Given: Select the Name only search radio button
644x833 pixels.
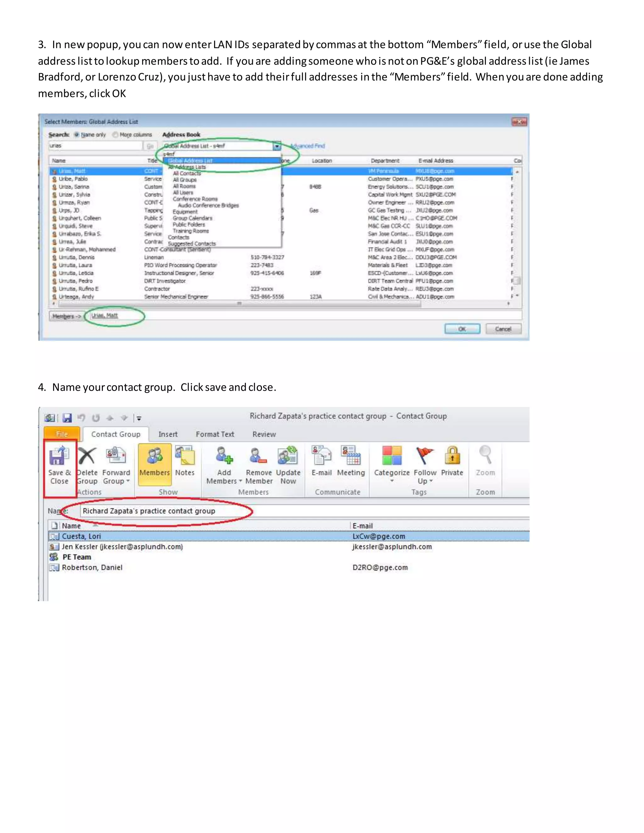Looking at the screenshot, I should tap(76, 135).
